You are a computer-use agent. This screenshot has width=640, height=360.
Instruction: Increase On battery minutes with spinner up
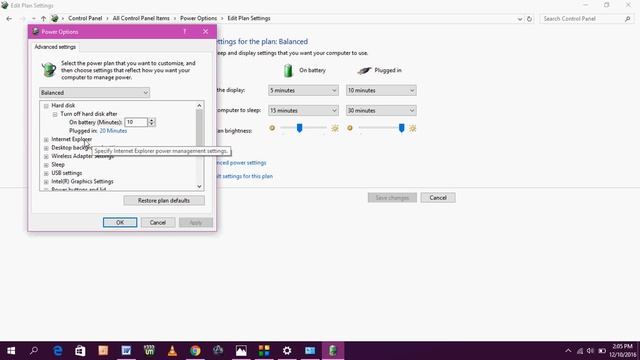click(x=151, y=120)
